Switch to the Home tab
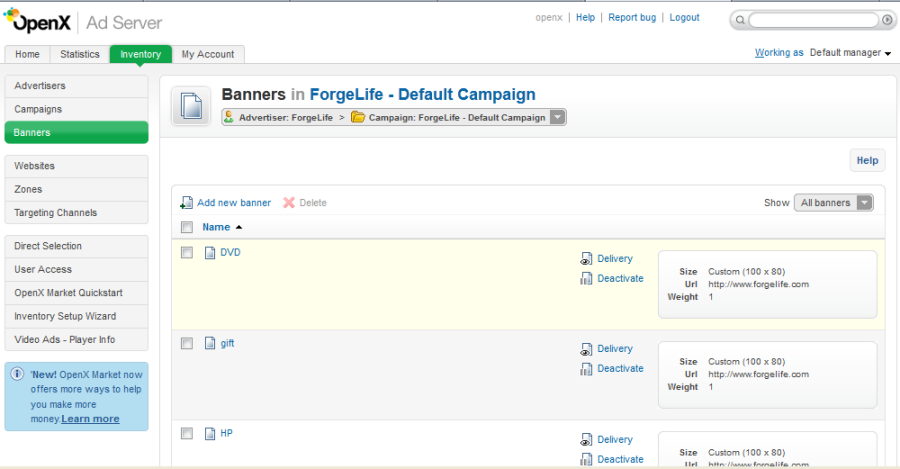This screenshot has height=469, width=900. tap(28, 54)
